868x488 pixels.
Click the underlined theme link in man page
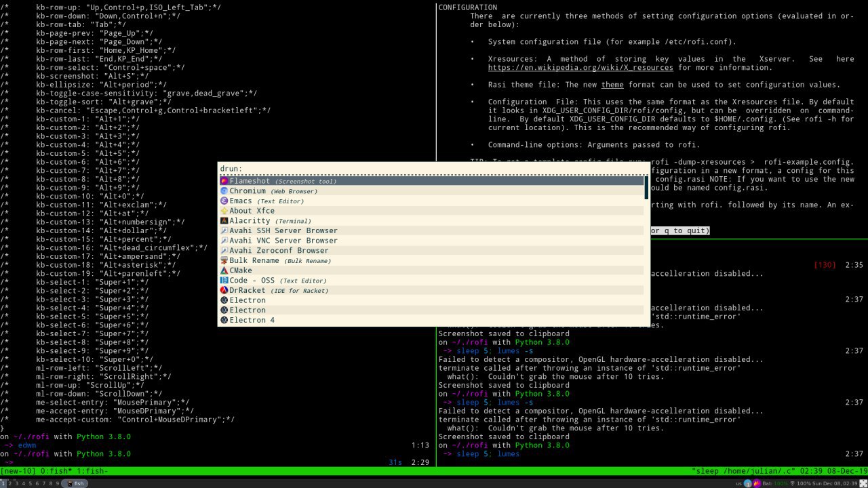[612, 85]
